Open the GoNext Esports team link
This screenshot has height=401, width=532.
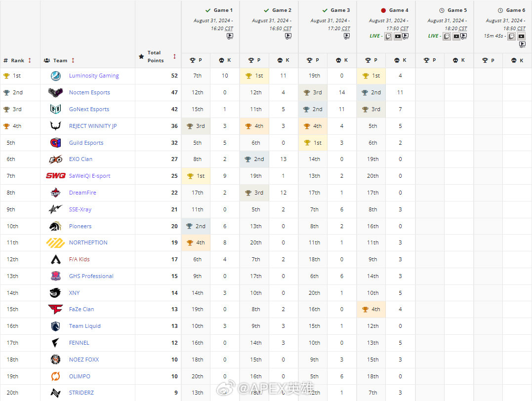tap(89, 109)
